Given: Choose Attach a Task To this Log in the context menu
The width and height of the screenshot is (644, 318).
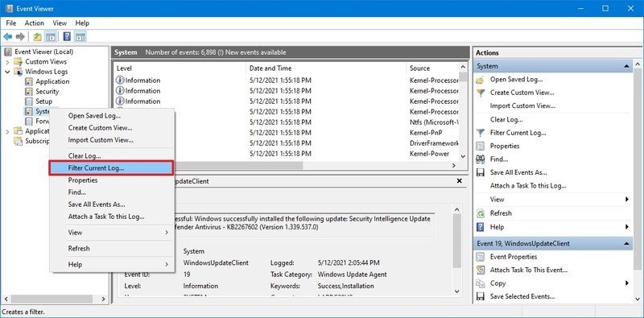Looking at the screenshot, I should [112, 217].
